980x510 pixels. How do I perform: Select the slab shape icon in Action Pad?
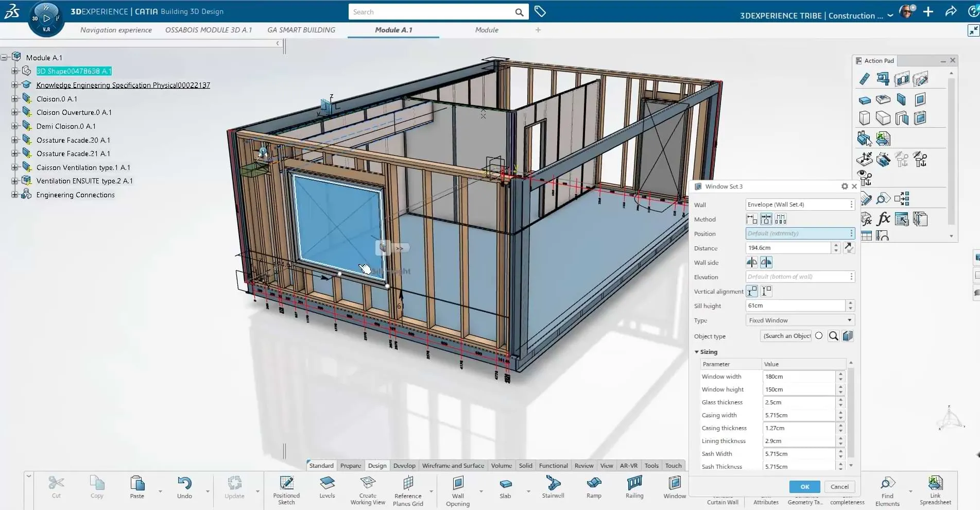click(865, 99)
